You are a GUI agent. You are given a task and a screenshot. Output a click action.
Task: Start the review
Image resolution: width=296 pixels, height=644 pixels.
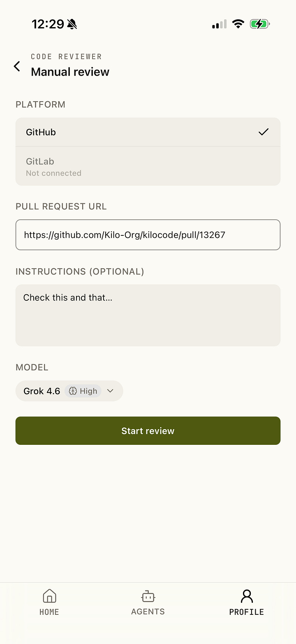pyautogui.click(x=148, y=431)
